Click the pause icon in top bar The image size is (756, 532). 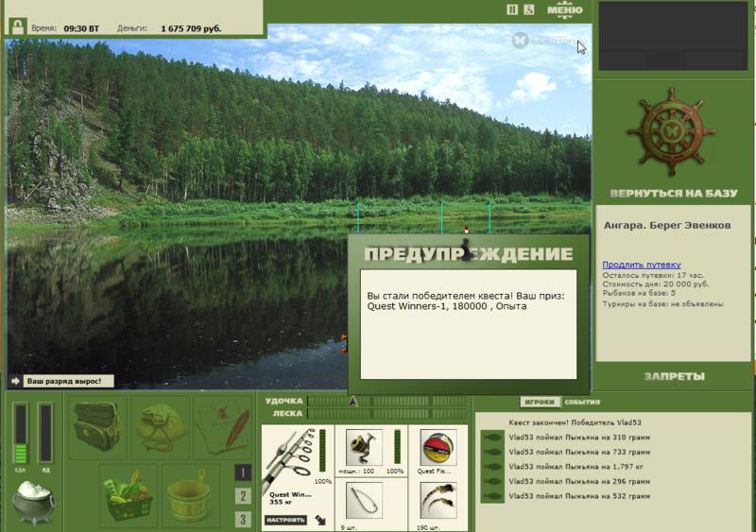click(512, 9)
